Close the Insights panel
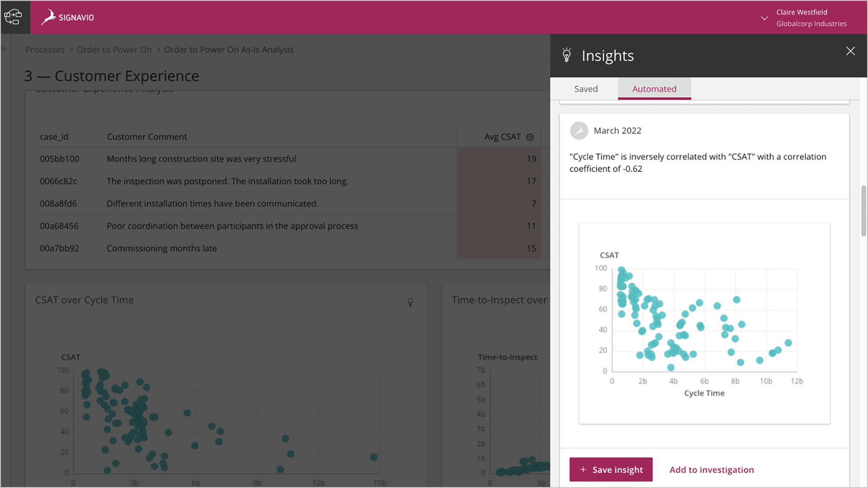 click(x=850, y=51)
